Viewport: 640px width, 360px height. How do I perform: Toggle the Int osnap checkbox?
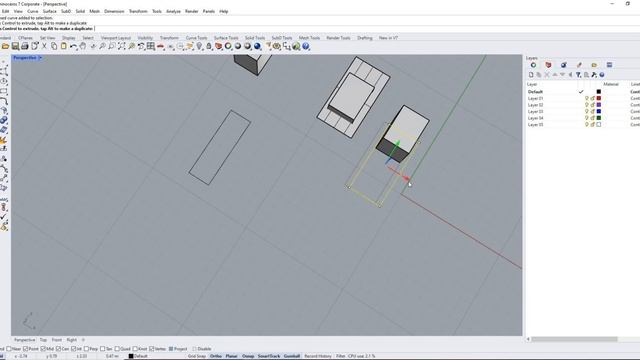73,349
